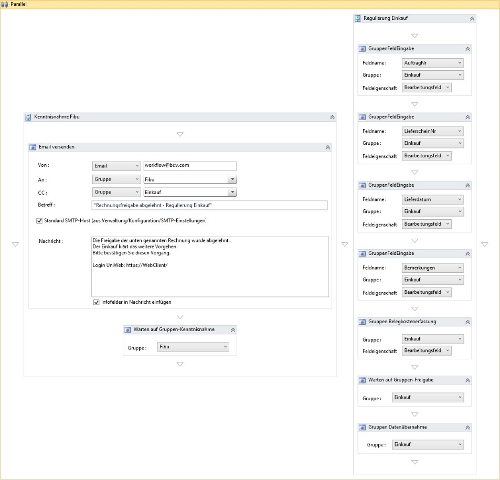Click the Betreff subject input field
The image size is (500, 480).
[209, 205]
